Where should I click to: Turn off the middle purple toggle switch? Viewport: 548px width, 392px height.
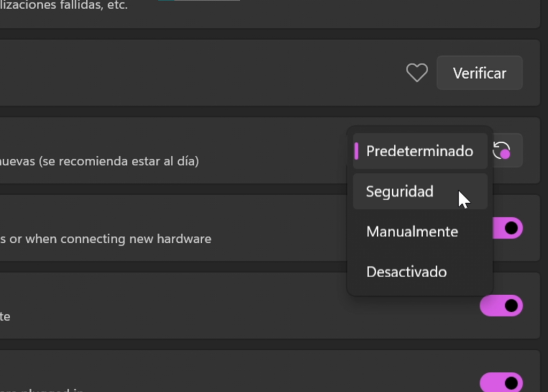click(x=501, y=306)
